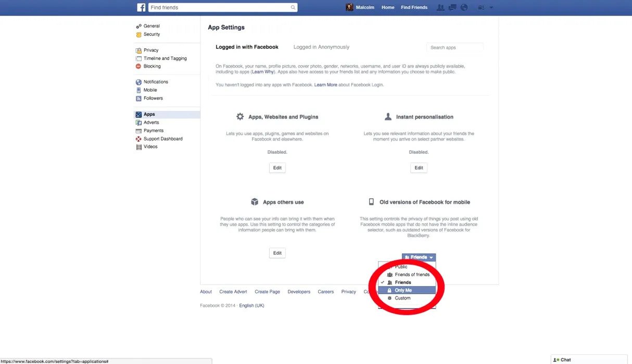Click the privacy shortcuts icon
This screenshot has width=632, height=364.
(481, 8)
